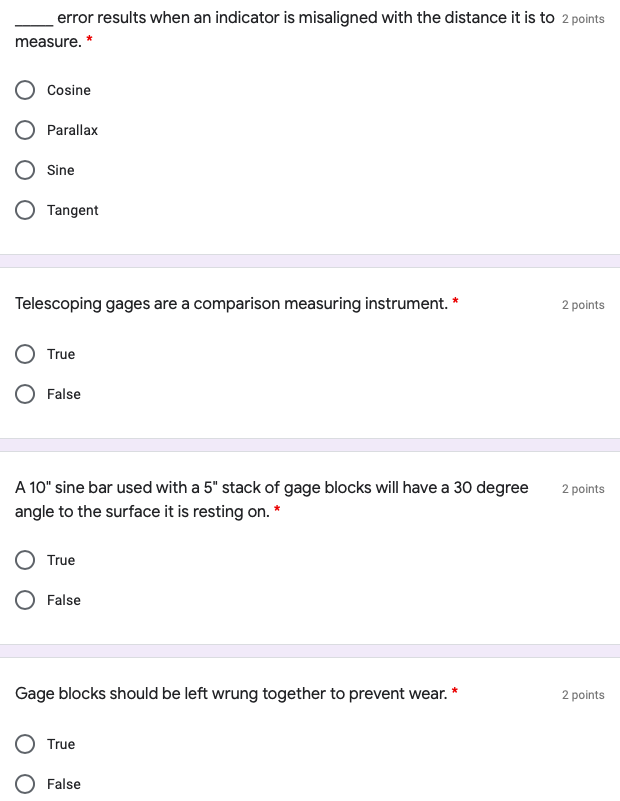Viewport: 620px width, 801px height.
Task: Select True for the sine bar question
Action: coord(25,560)
